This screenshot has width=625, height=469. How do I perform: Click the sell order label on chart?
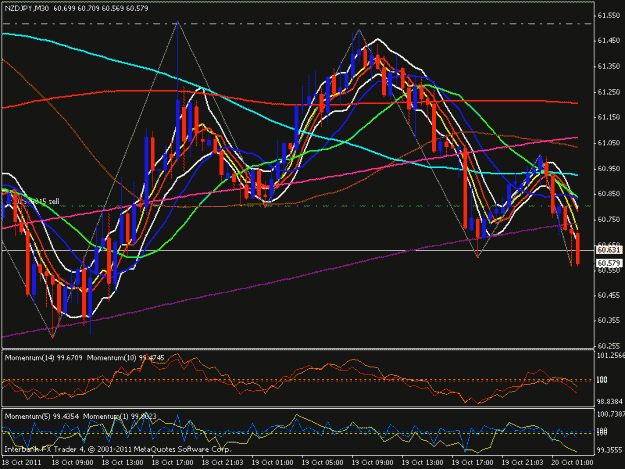point(39,201)
